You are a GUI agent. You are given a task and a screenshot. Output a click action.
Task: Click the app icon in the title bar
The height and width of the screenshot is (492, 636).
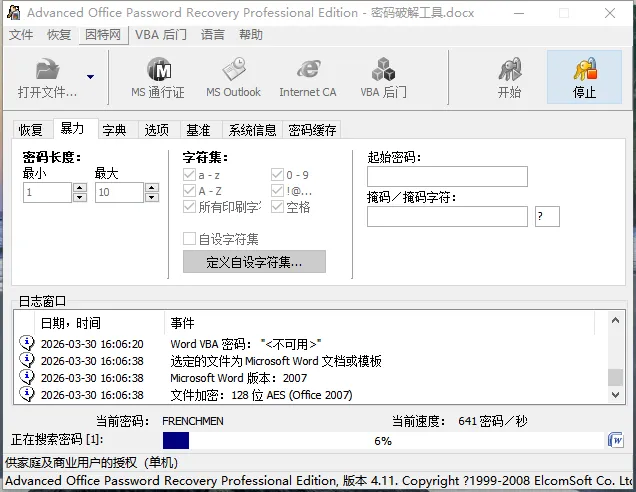13,13
